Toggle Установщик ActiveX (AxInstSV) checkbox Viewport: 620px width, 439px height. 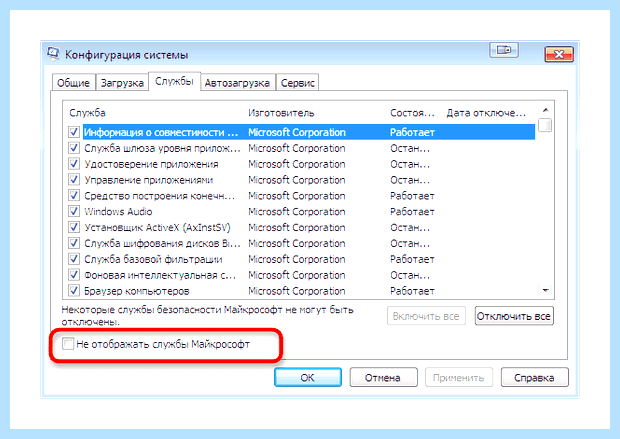[x=74, y=227]
